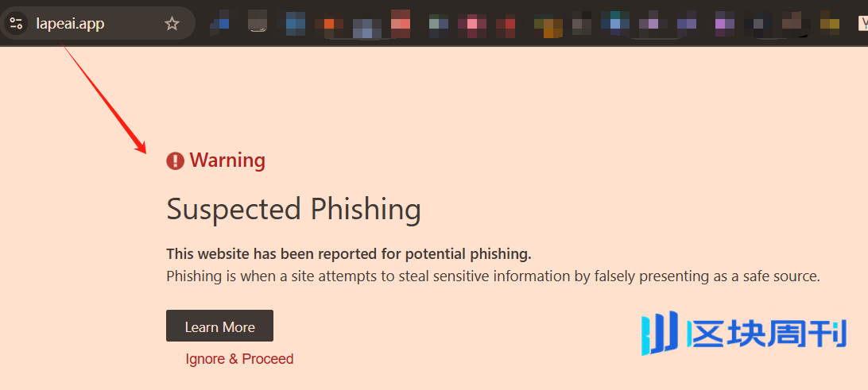
Task: Click the Suspected Phishing heading
Action: (x=293, y=209)
